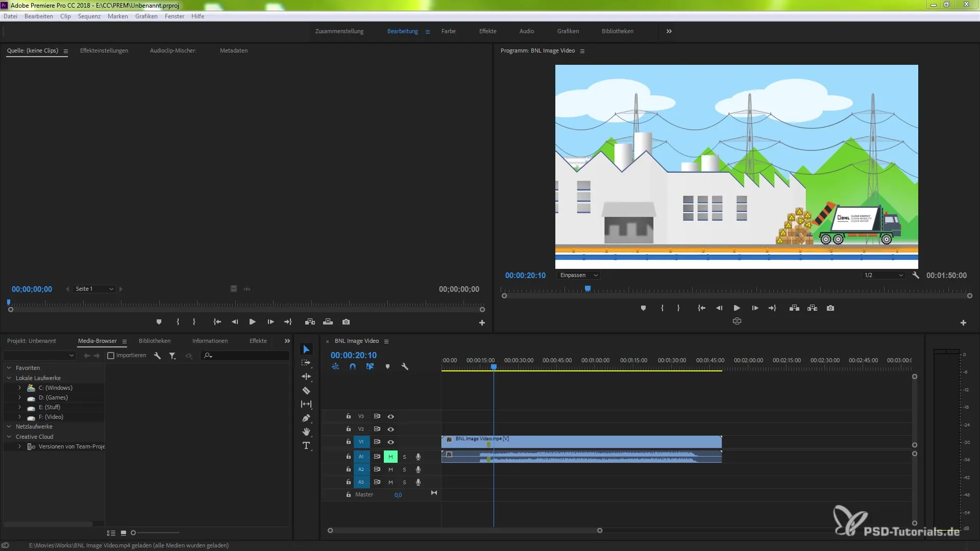Export frame camera in Source monitor

[346, 322]
